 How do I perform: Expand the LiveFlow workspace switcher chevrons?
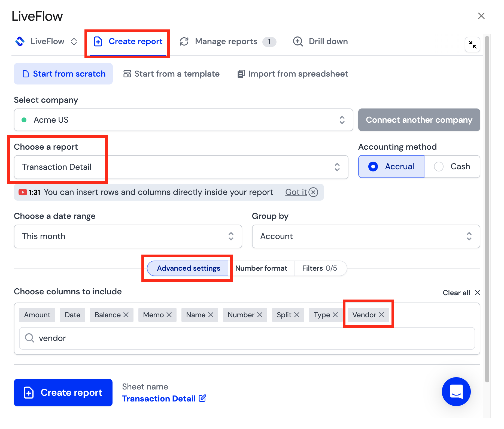74,41
